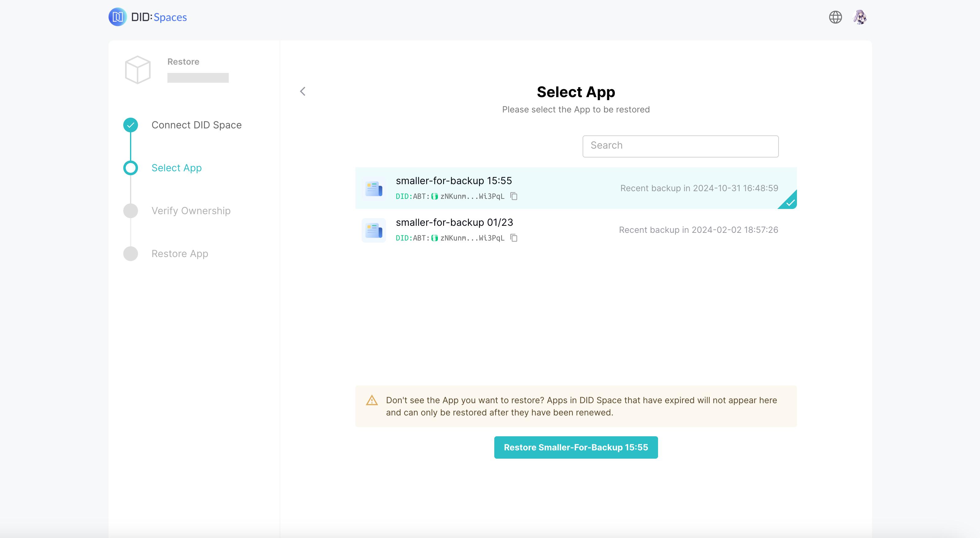
Task: Click the Restore App step
Action: click(180, 254)
